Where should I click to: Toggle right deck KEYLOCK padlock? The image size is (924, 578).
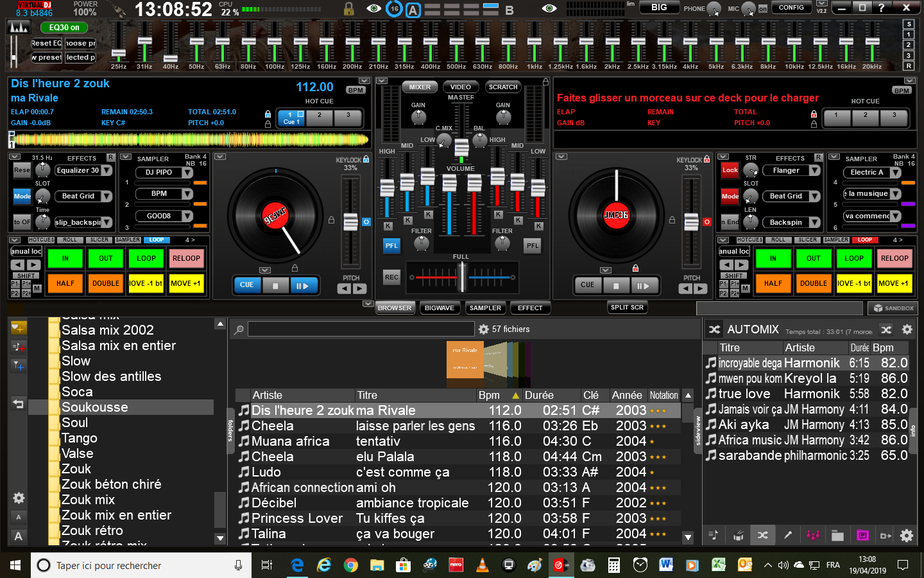pos(706,159)
